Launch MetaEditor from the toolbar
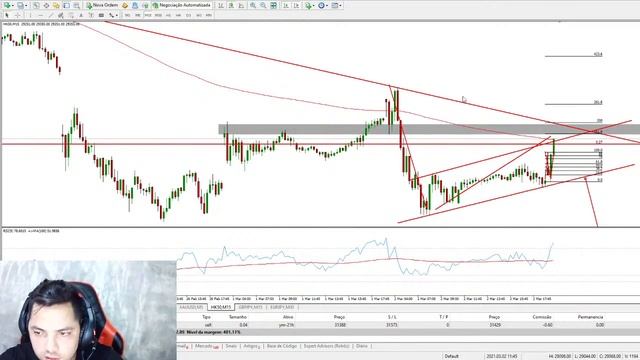640x360 pixels. point(125,5)
